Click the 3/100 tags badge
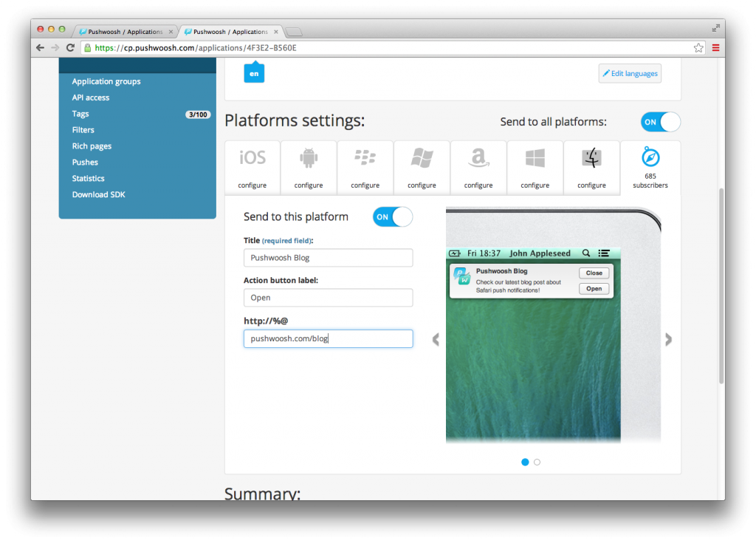756x543 pixels. [198, 115]
